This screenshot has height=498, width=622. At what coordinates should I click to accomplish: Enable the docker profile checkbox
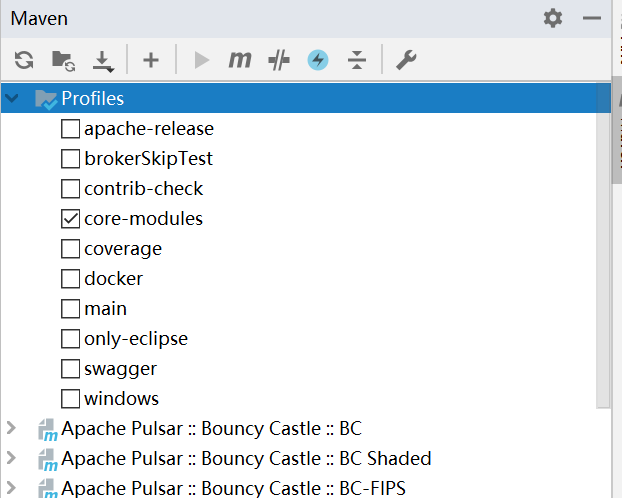(x=71, y=279)
